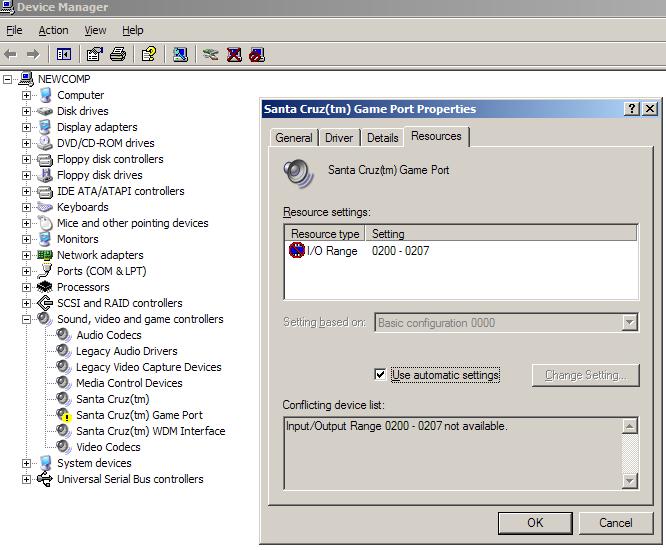Viewport: 666px width, 550px height.
Task: Expand the Disk drives node
Action: click(x=26, y=112)
